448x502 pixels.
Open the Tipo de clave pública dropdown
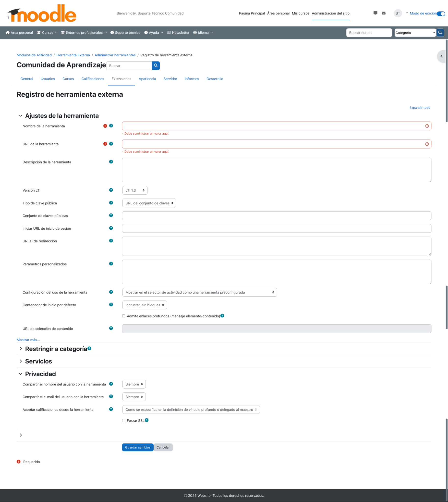pos(149,203)
